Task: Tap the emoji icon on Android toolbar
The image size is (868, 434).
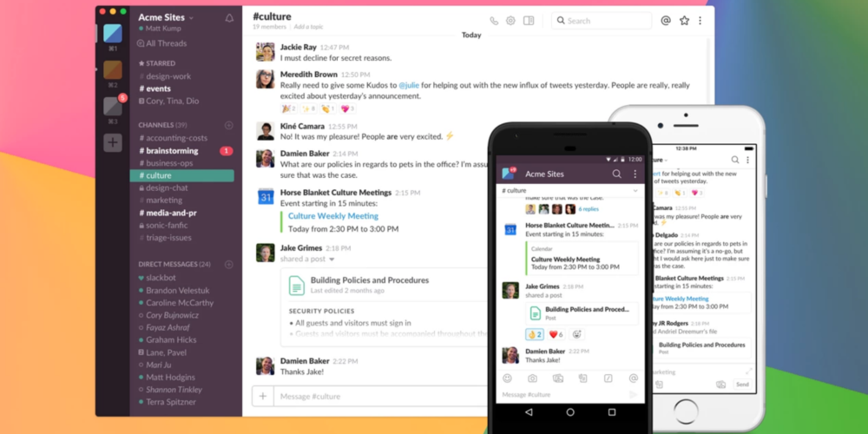Action: point(507,378)
